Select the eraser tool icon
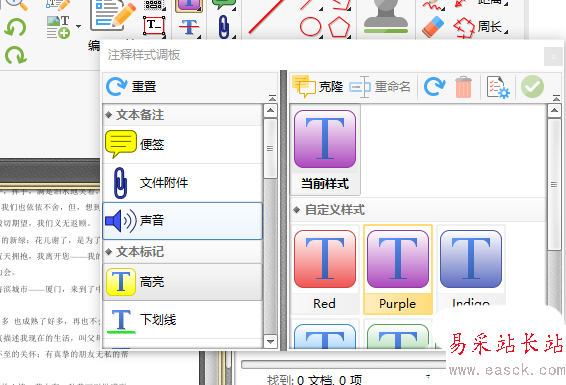 tap(433, 27)
